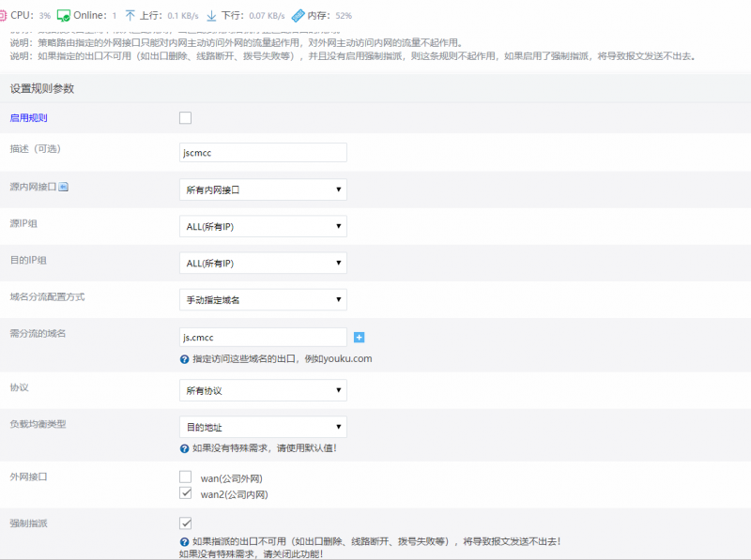The image size is (751, 560).
Task: Click help icon under the domain field
Action: 185,358
